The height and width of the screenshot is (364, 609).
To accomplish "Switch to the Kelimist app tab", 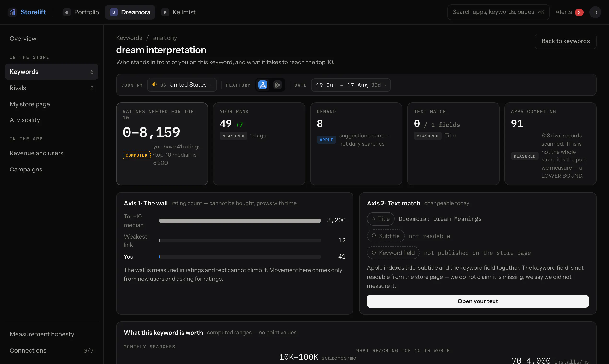I will point(179,12).
